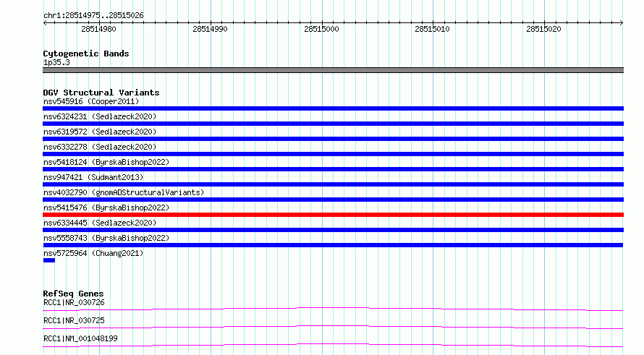Open the nsv6332278 (Sedlazeck2020) label
Screen dimensions: 644x355
tap(100, 147)
